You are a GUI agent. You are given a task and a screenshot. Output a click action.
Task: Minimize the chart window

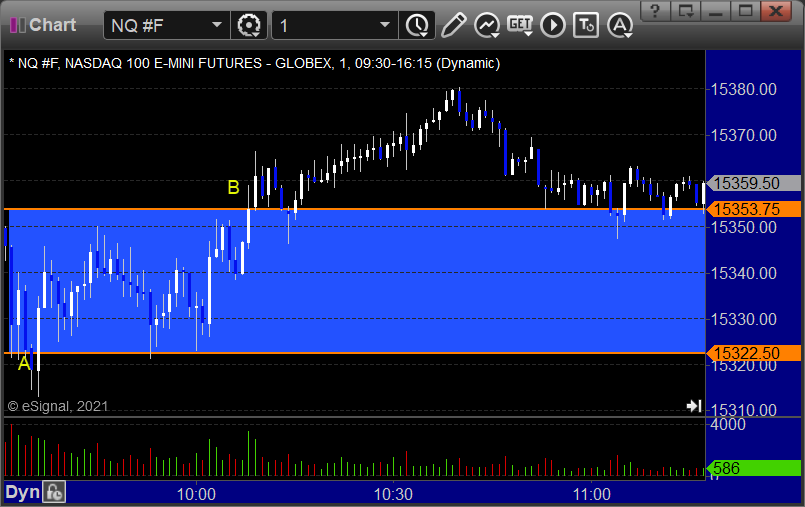click(716, 11)
